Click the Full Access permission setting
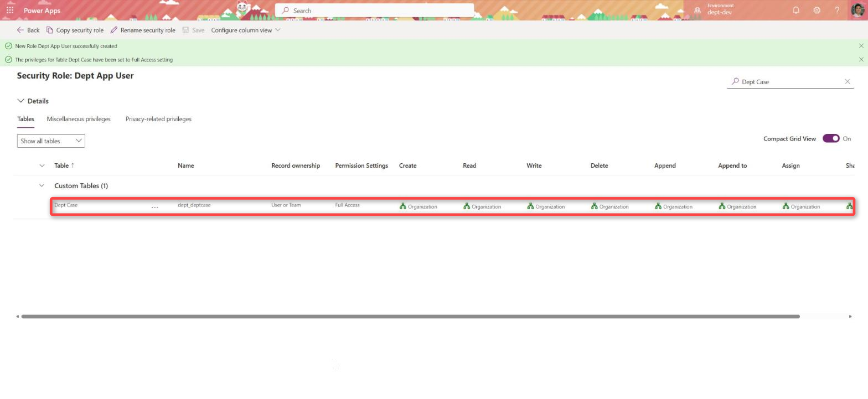 pos(347,205)
